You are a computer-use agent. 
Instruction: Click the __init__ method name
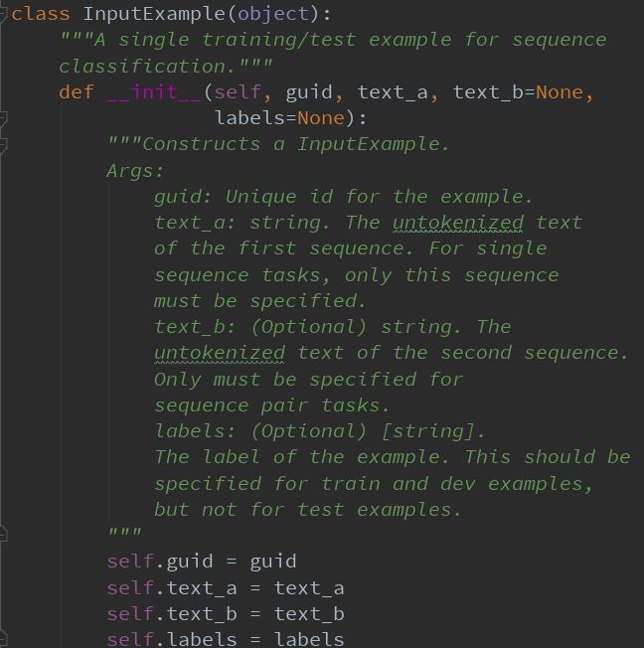tap(155, 92)
